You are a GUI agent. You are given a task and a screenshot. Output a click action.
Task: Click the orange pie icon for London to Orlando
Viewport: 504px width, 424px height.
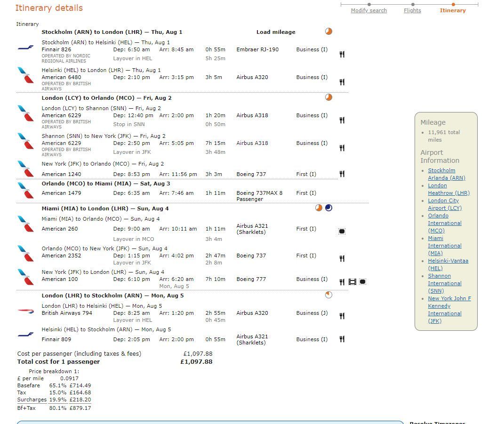[x=328, y=97]
